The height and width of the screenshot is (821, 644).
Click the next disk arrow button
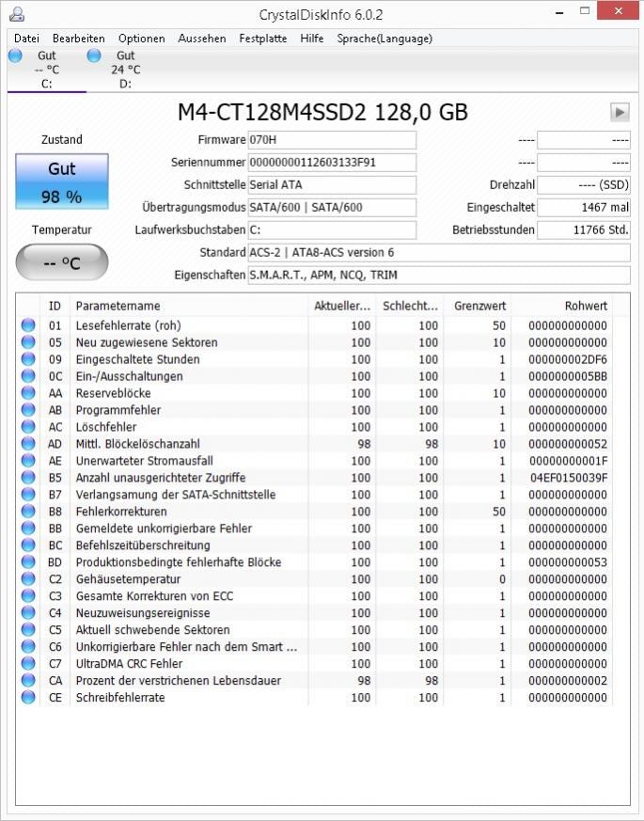[x=620, y=112]
